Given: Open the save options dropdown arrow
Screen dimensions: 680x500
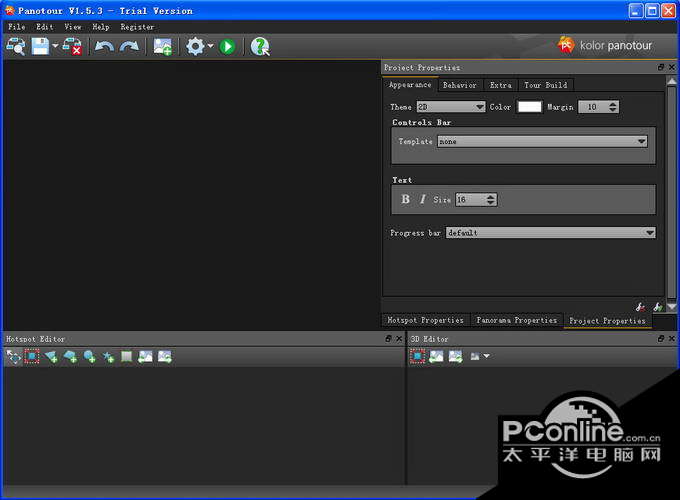Looking at the screenshot, I should pyautogui.click(x=55, y=46).
